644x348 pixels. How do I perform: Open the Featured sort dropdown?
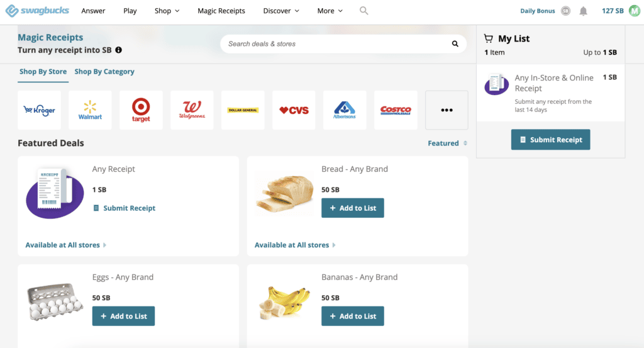(447, 143)
